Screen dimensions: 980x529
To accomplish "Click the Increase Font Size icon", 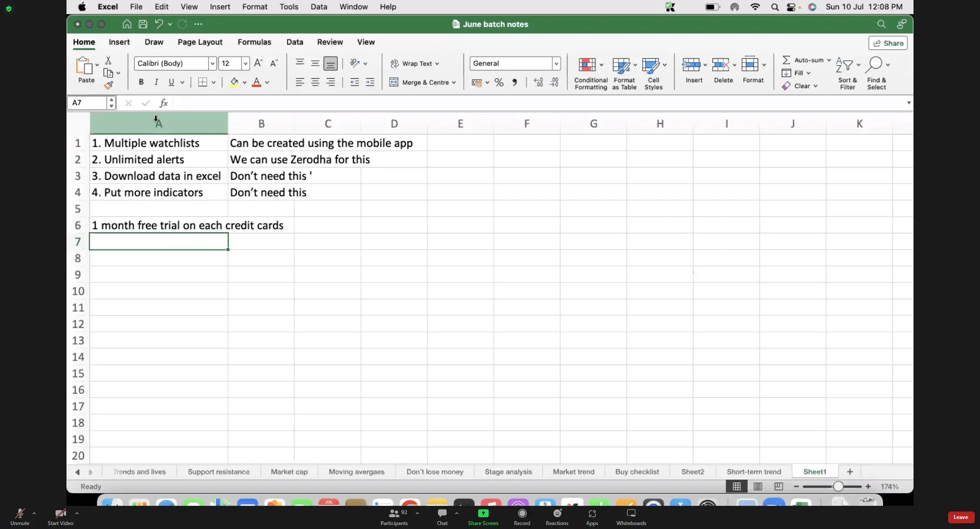I will (x=258, y=63).
